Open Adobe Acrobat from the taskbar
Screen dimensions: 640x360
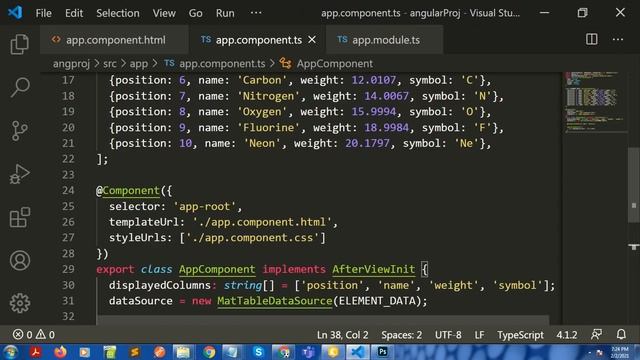click(x=36, y=352)
